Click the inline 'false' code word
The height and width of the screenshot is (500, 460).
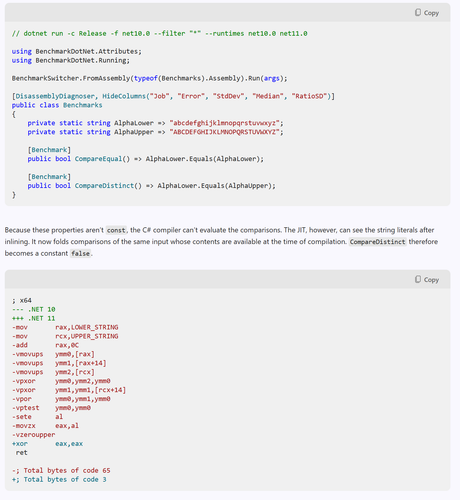(80, 253)
